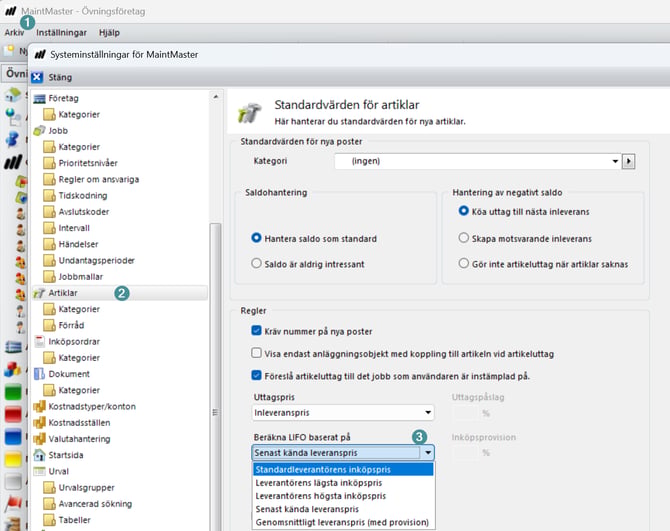
Task: Select Regler om ansvariga
Action: tap(99, 179)
